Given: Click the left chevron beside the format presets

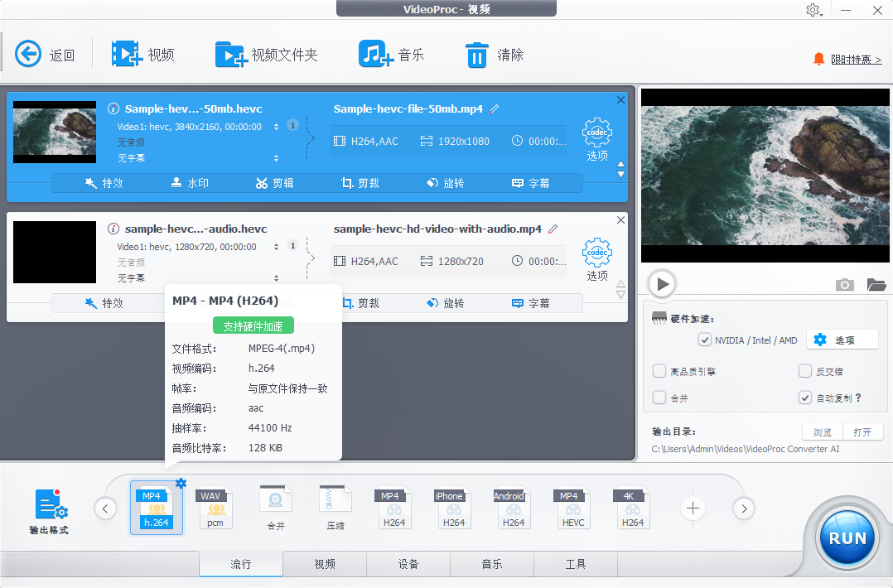Looking at the screenshot, I should click(x=105, y=508).
